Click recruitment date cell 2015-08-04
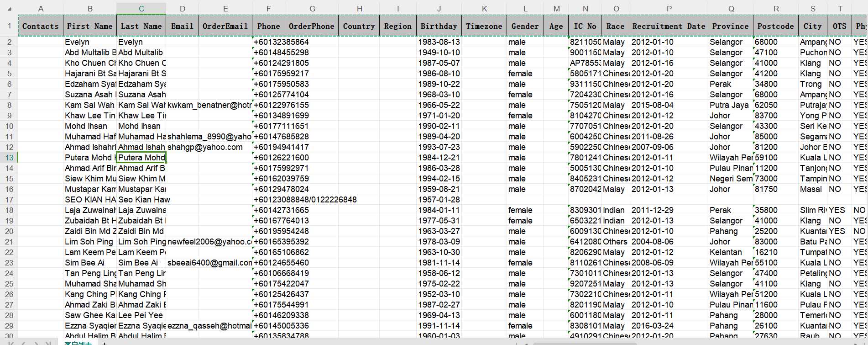The height and width of the screenshot is (345, 868). (669, 105)
